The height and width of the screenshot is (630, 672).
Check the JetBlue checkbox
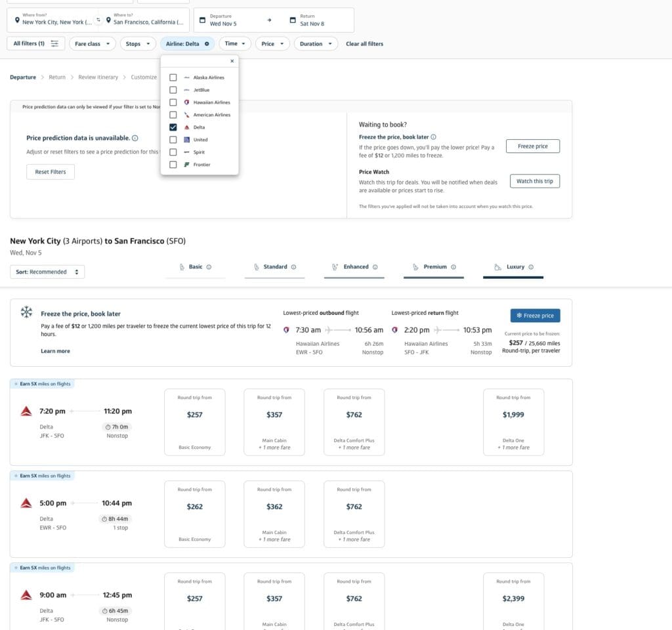pyautogui.click(x=173, y=90)
